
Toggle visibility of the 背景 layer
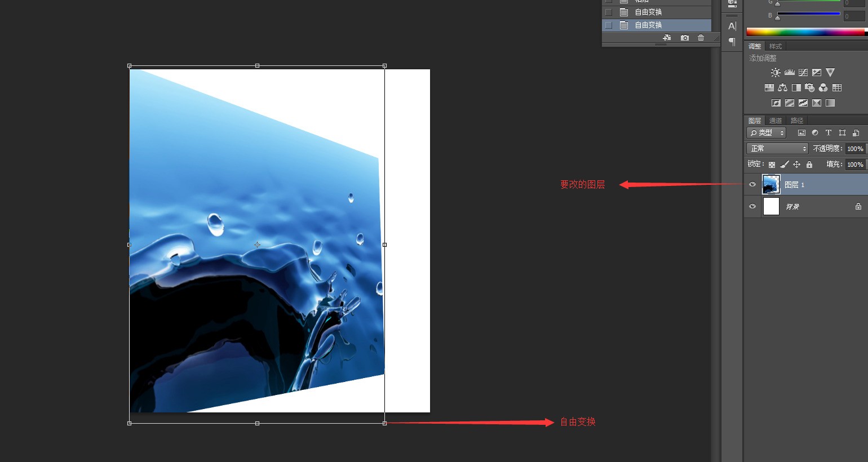(752, 206)
